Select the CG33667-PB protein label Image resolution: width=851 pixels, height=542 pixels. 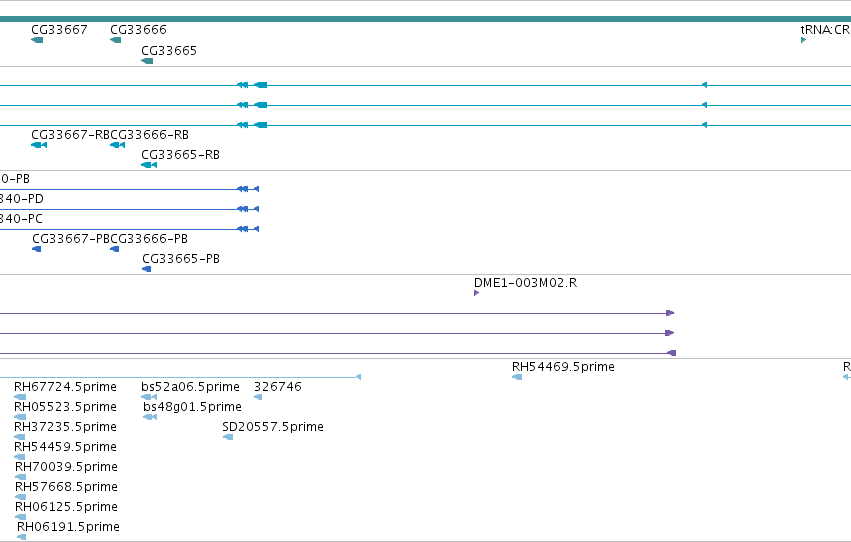tap(71, 239)
